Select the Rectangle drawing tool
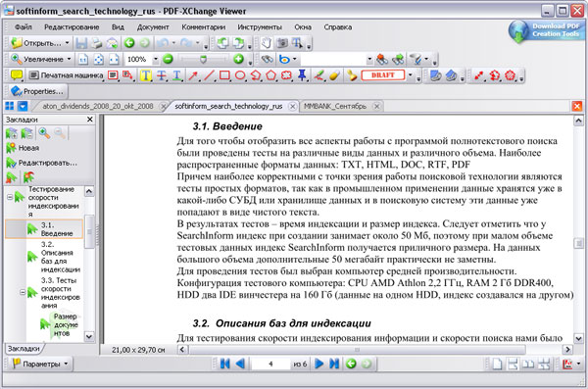Image resolution: width=588 pixels, height=389 pixels. [x=224, y=75]
